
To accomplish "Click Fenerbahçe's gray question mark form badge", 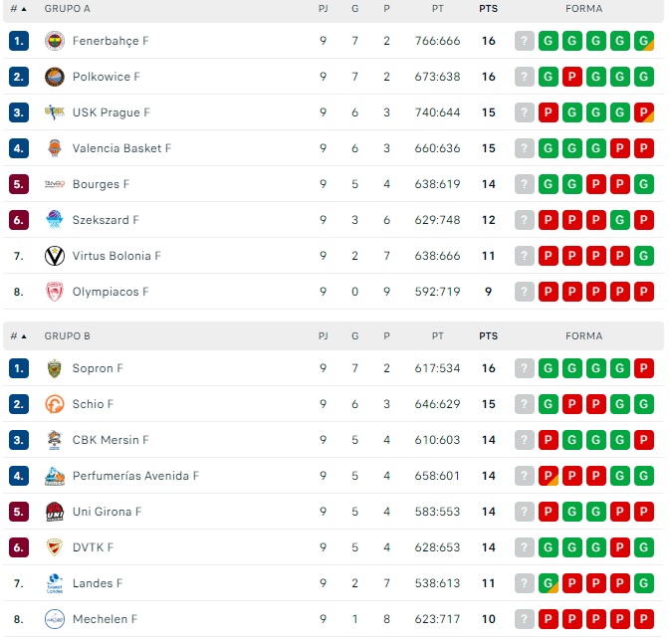I will pos(525,41).
